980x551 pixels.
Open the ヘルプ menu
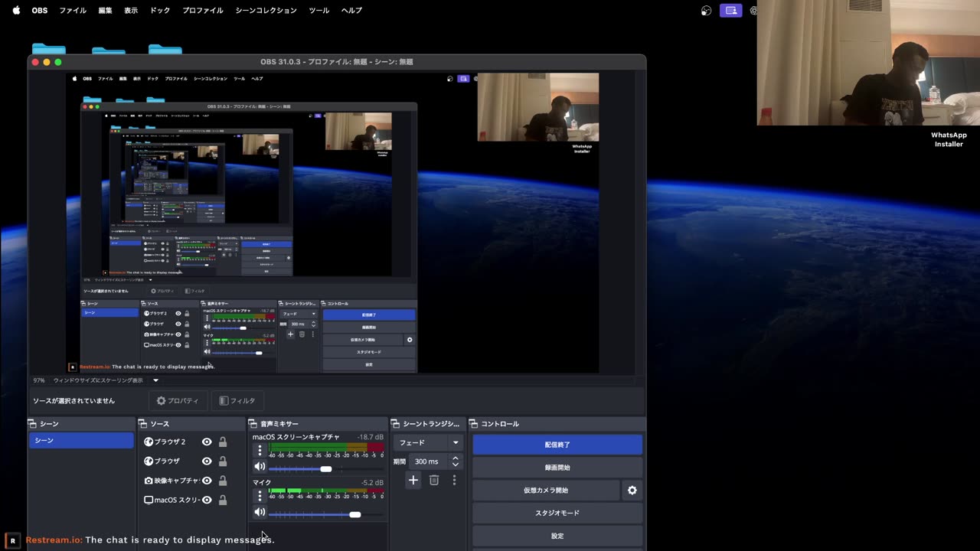[x=351, y=11]
